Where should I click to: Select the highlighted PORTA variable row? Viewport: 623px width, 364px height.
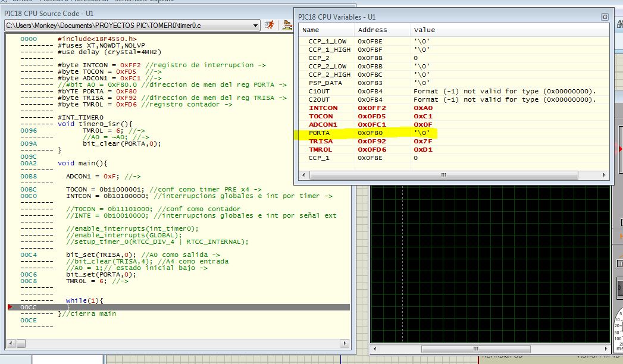point(454,133)
